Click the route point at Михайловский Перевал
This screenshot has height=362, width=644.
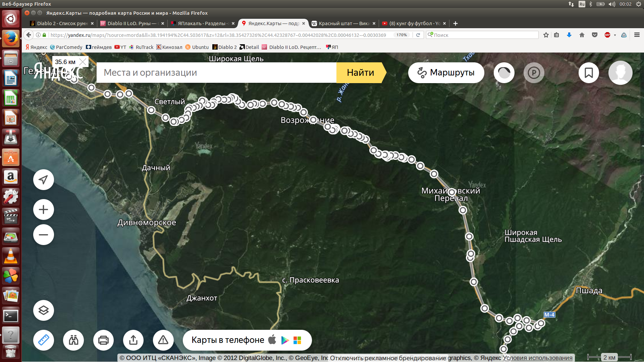[452, 192]
